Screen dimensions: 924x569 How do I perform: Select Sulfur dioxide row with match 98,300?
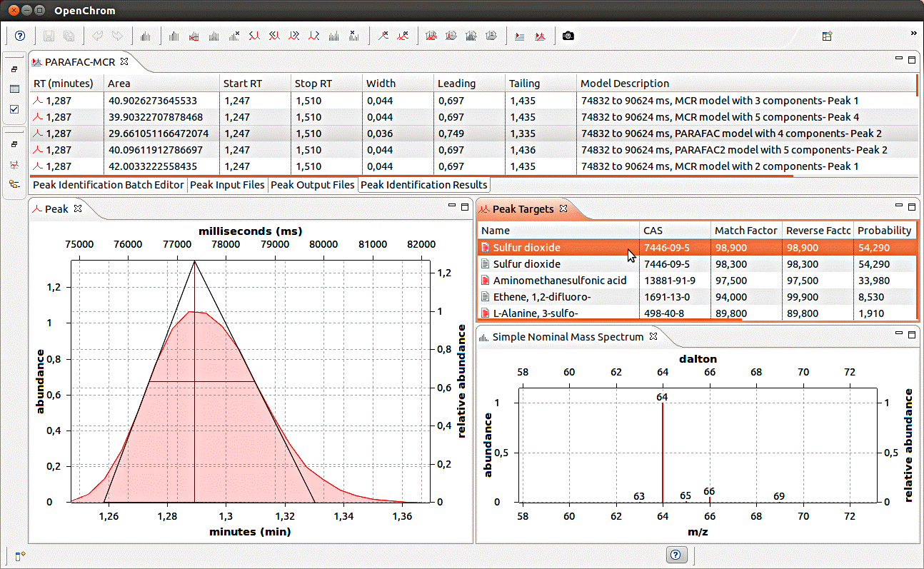(696, 264)
